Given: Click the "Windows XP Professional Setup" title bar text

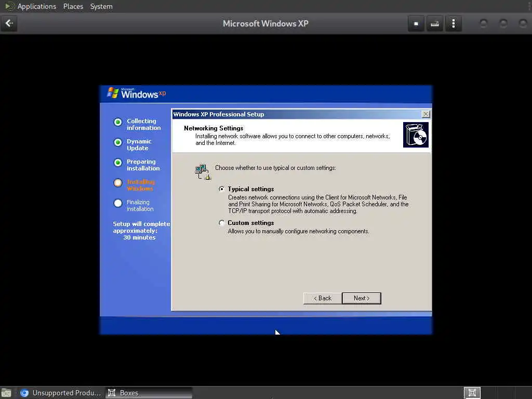Looking at the screenshot, I should coord(219,114).
